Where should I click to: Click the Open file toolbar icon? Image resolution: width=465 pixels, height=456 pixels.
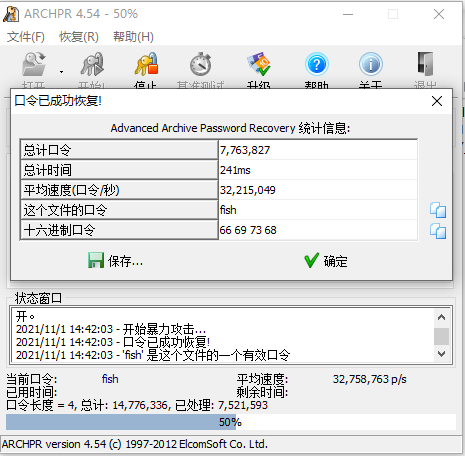click(x=34, y=64)
